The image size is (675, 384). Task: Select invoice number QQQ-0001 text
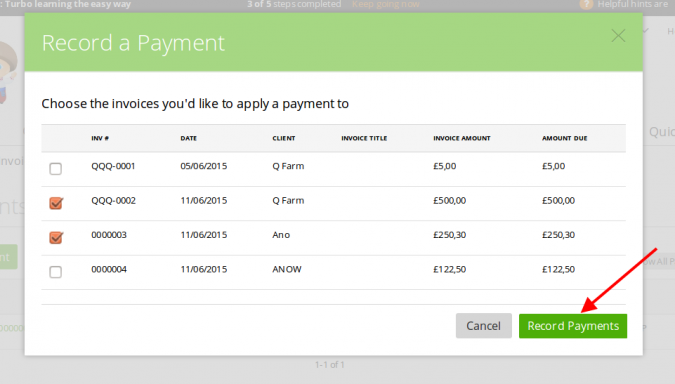click(x=113, y=166)
